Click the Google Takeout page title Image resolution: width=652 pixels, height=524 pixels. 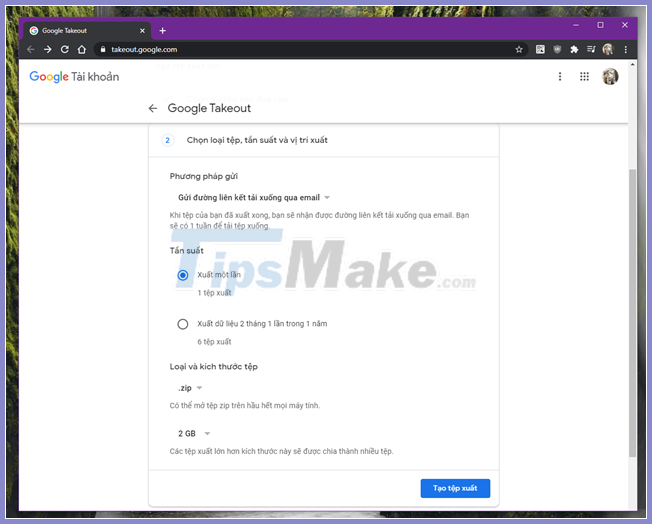pyautogui.click(x=209, y=109)
